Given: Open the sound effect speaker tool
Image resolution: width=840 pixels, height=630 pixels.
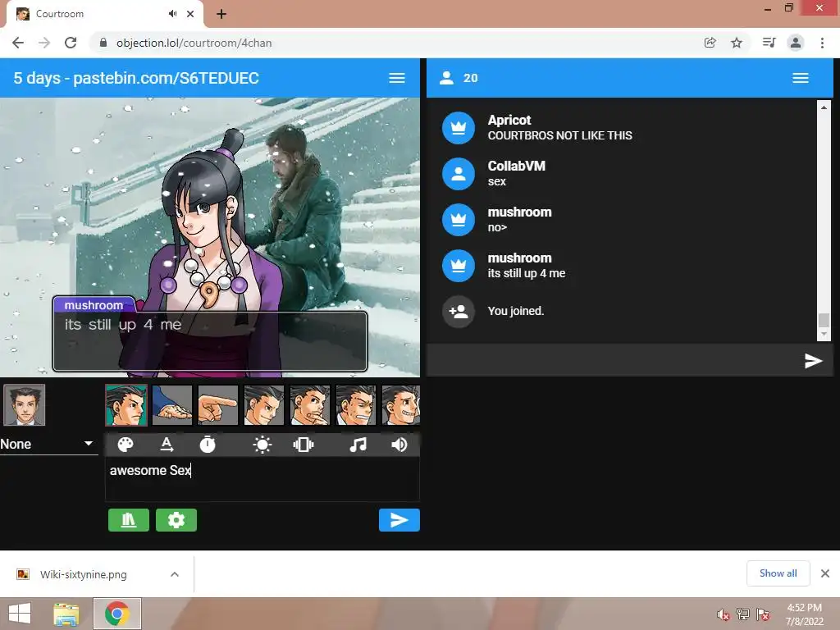Looking at the screenshot, I should pos(399,445).
